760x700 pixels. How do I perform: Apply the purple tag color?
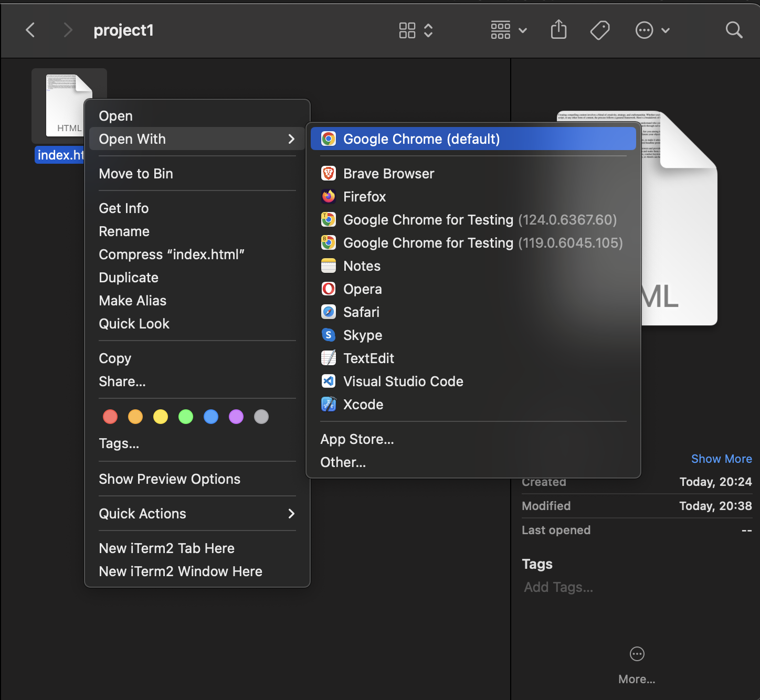tap(236, 417)
